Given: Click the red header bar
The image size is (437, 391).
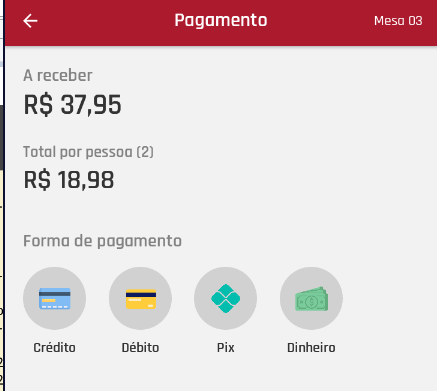Looking at the screenshot, I should click(221, 23).
